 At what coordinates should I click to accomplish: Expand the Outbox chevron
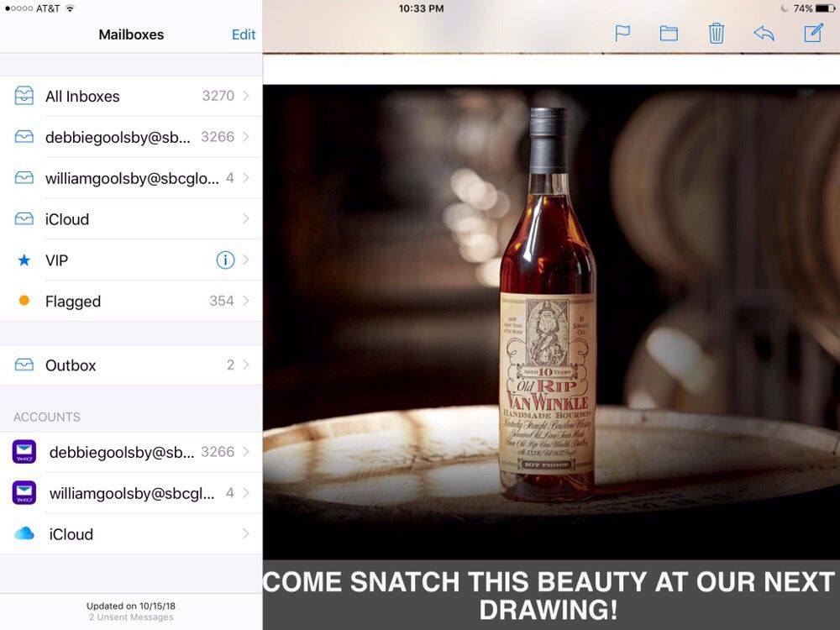click(246, 365)
